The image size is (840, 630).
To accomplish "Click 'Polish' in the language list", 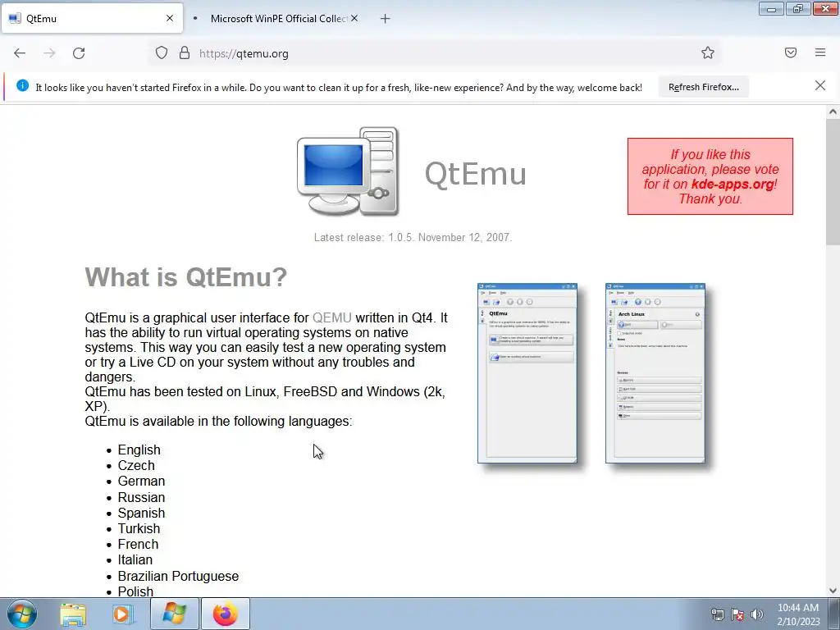I will (x=135, y=591).
